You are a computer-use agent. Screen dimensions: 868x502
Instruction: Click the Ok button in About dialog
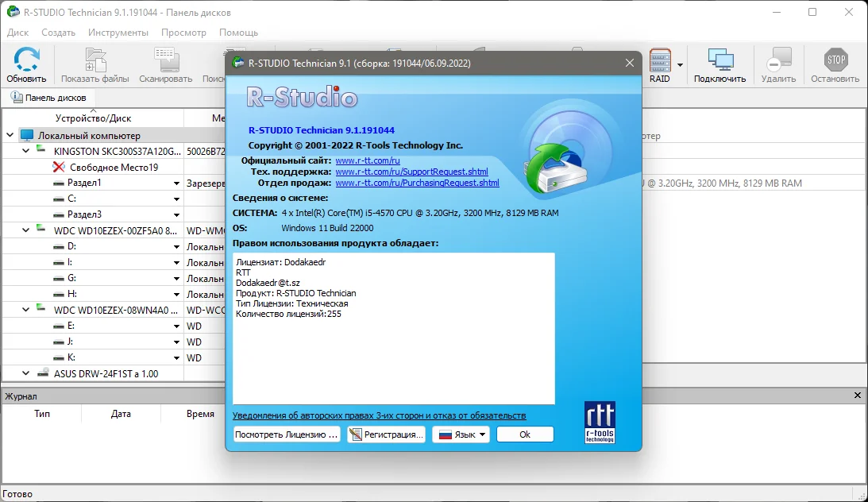point(525,434)
